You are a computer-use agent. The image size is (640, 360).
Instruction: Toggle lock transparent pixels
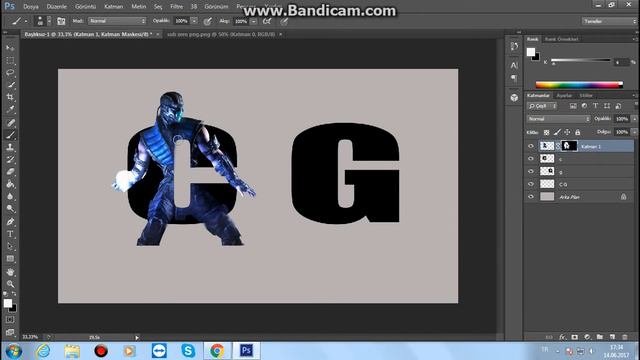pyautogui.click(x=546, y=132)
